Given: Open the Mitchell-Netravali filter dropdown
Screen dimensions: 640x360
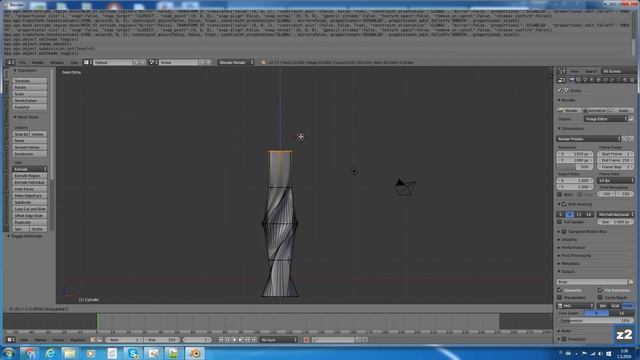Looking at the screenshot, I should pyautogui.click(x=616, y=214).
